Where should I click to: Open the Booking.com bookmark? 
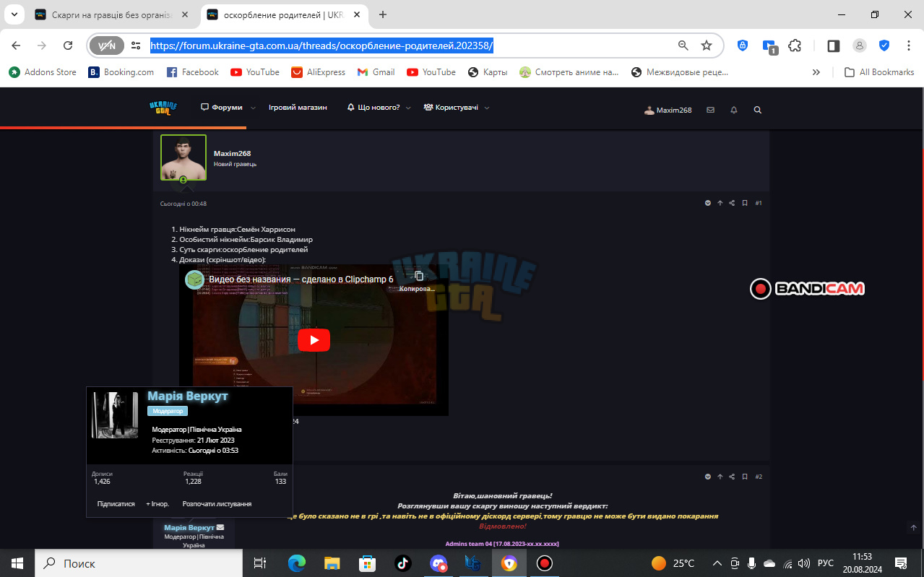[x=121, y=72]
